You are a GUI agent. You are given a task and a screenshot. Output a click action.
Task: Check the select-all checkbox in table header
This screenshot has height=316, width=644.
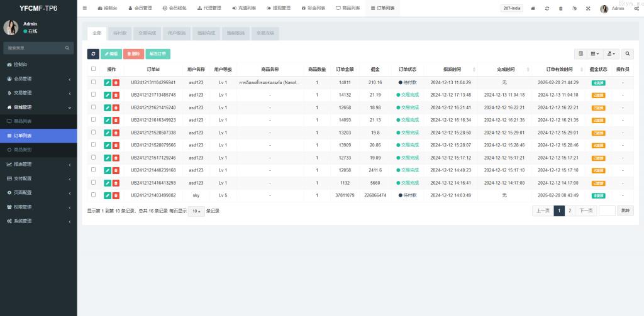(x=94, y=69)
